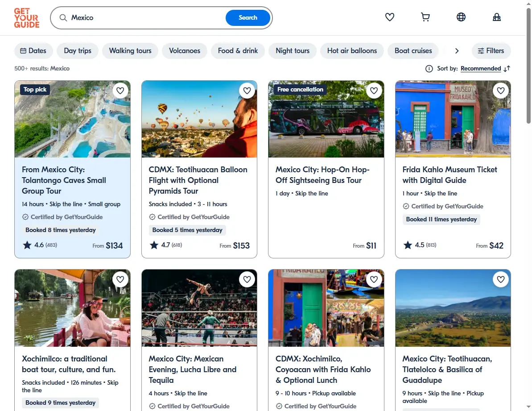
Task: Click the 'From $11' price
Action: coord(365,245)
